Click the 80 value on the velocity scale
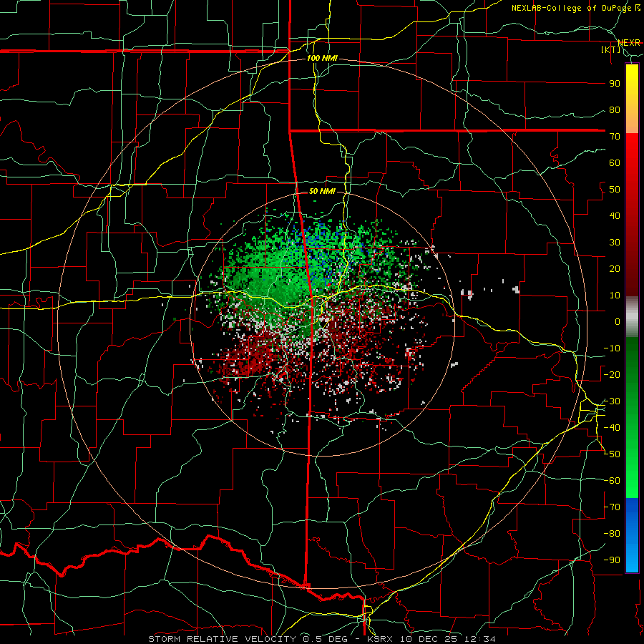The width and height of the screenshot is (644, 644). click(x=615, y=109)
